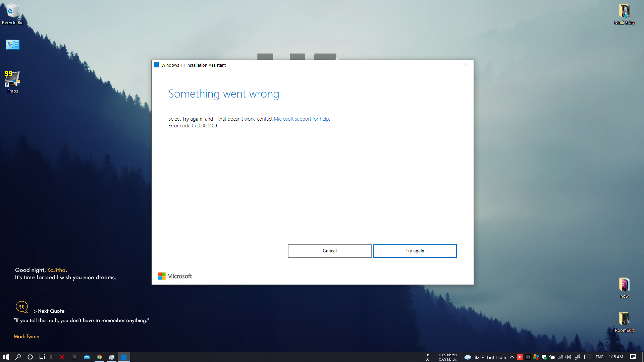Open the Windows Security shield in the tray
This screenshot has width=644, height=362.
click(x=544, y=357)
